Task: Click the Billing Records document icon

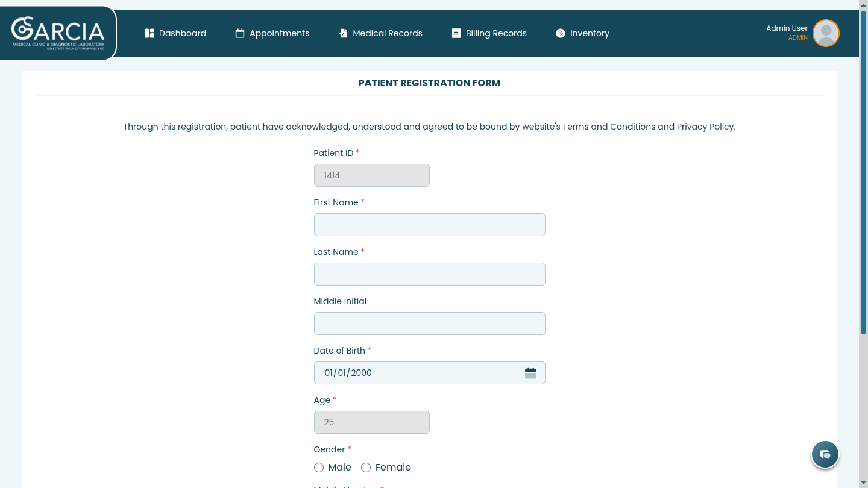Action: 456,33
